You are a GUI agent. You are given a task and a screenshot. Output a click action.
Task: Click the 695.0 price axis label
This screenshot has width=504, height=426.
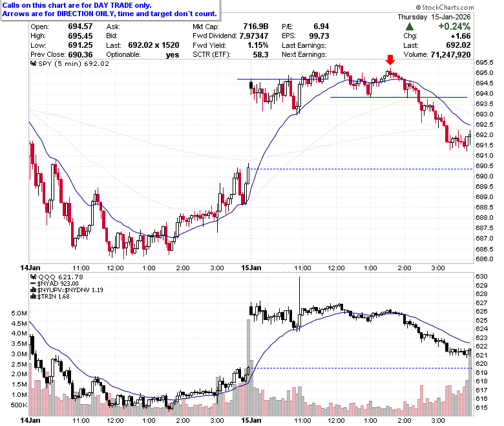coord(485,73)
